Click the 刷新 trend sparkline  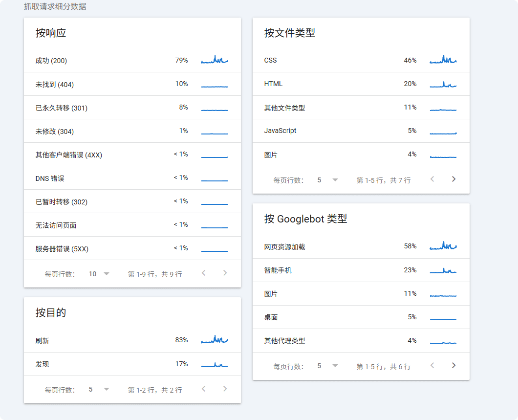point(215,339)
